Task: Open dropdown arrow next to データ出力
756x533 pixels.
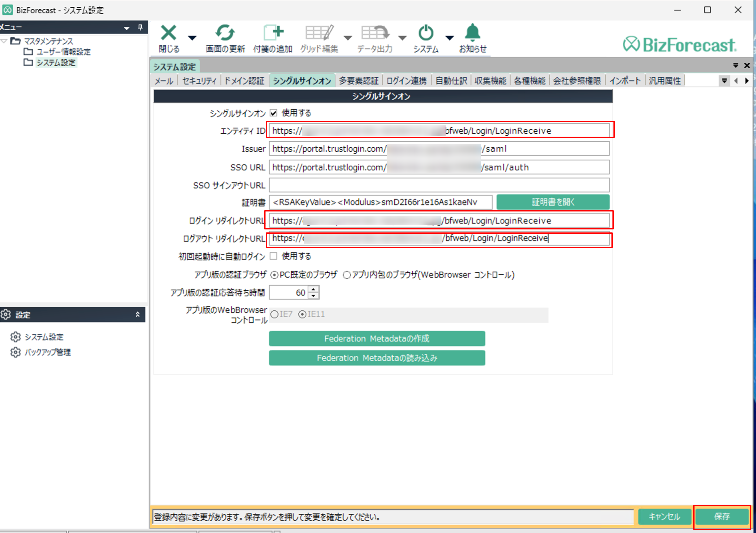Action: tap(402, 38)
